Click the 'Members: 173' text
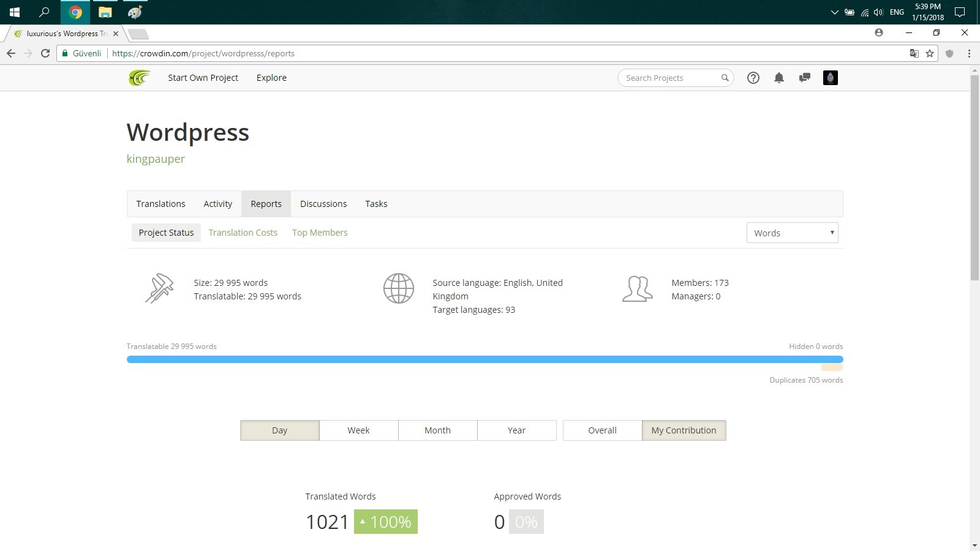Image resolution: width=980 pixels, height=551 pixels. click(x=700, y=283)
